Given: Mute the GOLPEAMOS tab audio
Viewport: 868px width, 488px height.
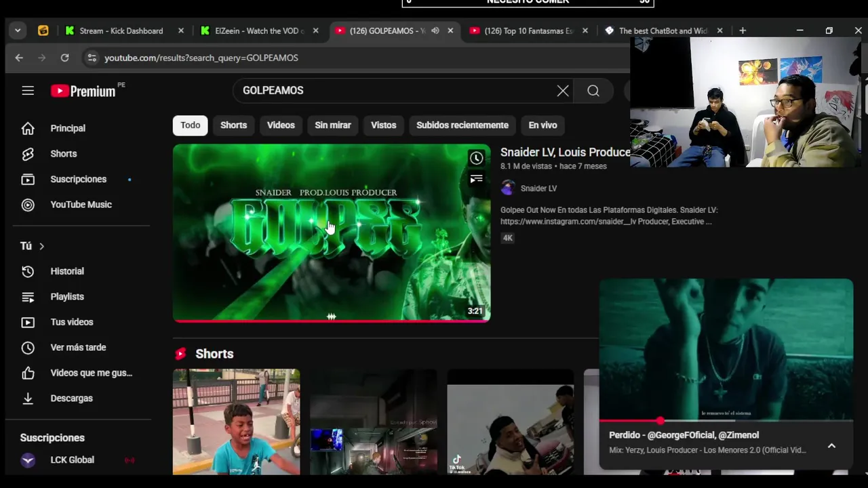Looking at the screenshot, I should click(435, 30).
